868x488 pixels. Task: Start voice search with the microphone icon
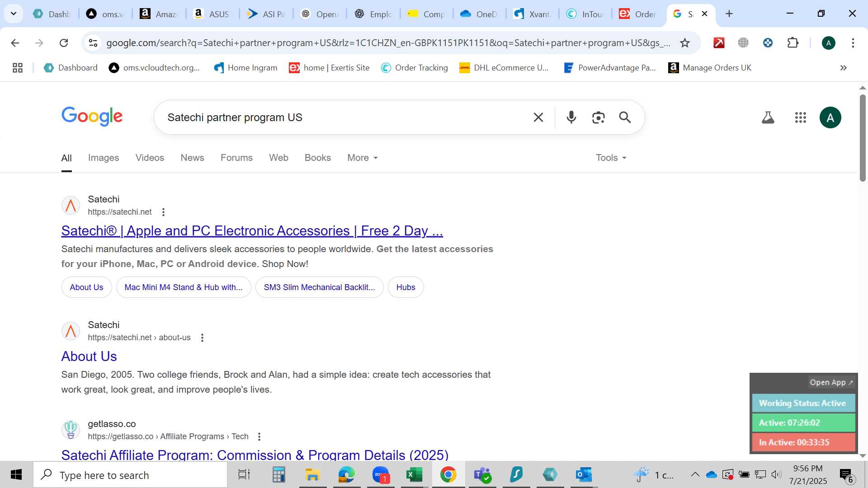[571, 117]
